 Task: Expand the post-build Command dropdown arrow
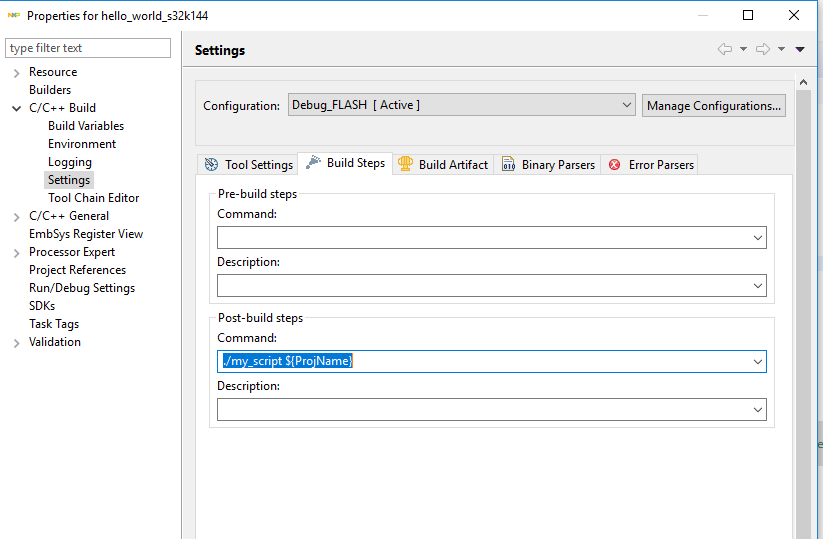click(759, 362)
